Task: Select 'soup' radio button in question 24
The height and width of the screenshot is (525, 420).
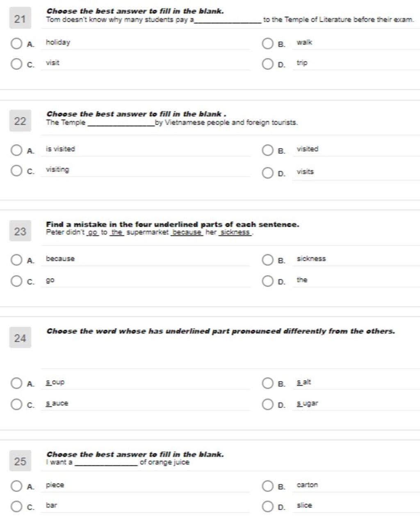Action: [x=16, y=383]
